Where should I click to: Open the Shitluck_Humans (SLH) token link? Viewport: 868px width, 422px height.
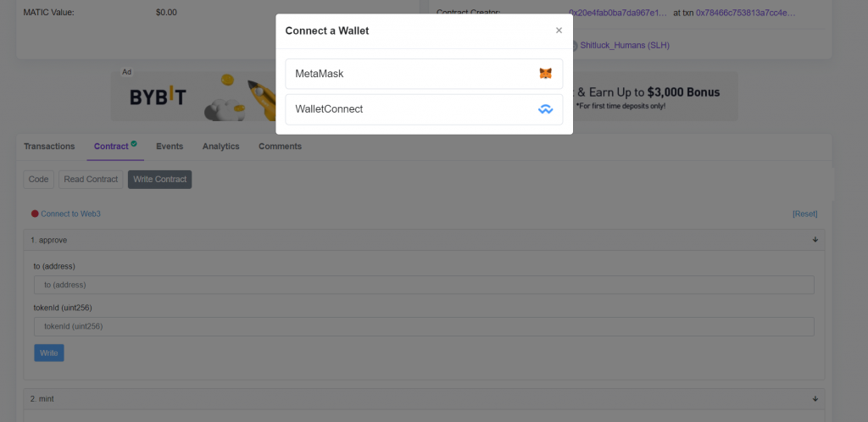point(625,46)
